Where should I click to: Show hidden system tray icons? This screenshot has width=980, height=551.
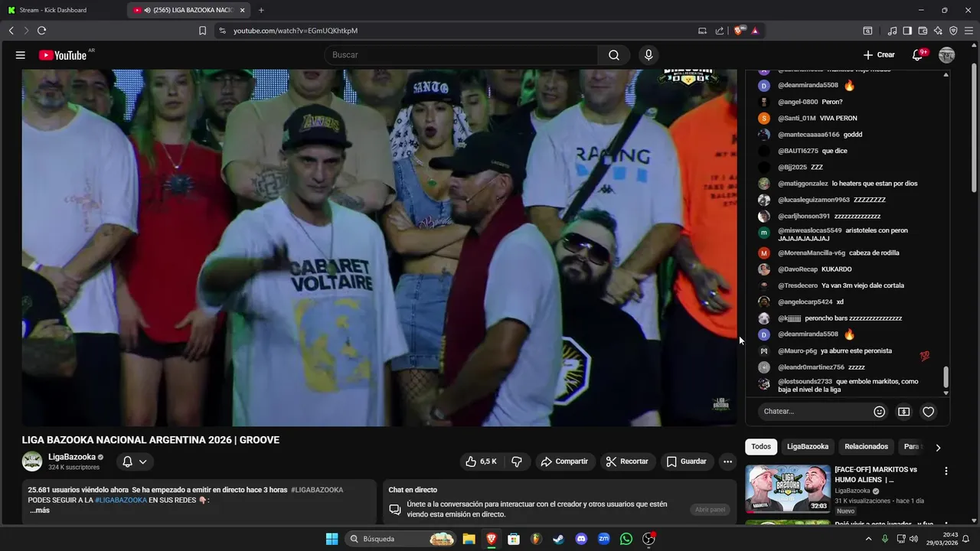tap(868, 539)
